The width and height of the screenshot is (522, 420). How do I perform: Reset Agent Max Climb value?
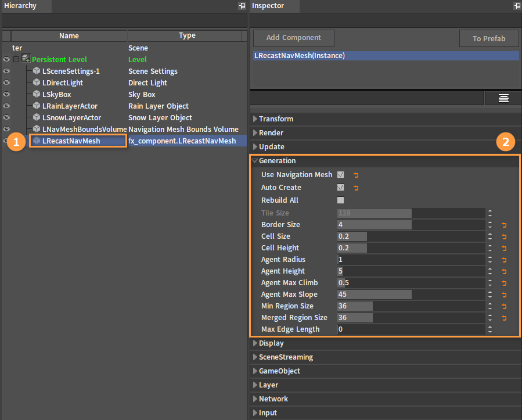504,283
